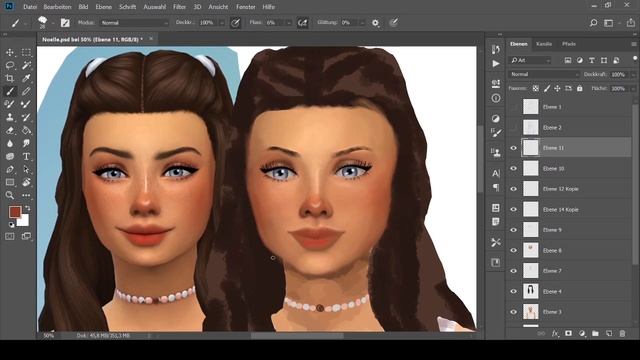This screenshot has height=360, width=640.
Task: Delete layer with trash icon
Action: tap(622, 333)
